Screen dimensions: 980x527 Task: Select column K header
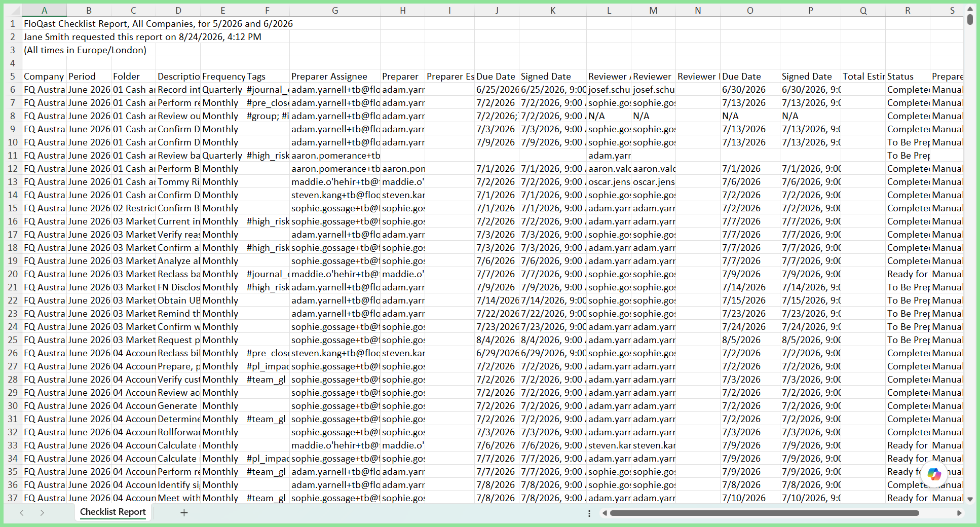coord(553,11)
